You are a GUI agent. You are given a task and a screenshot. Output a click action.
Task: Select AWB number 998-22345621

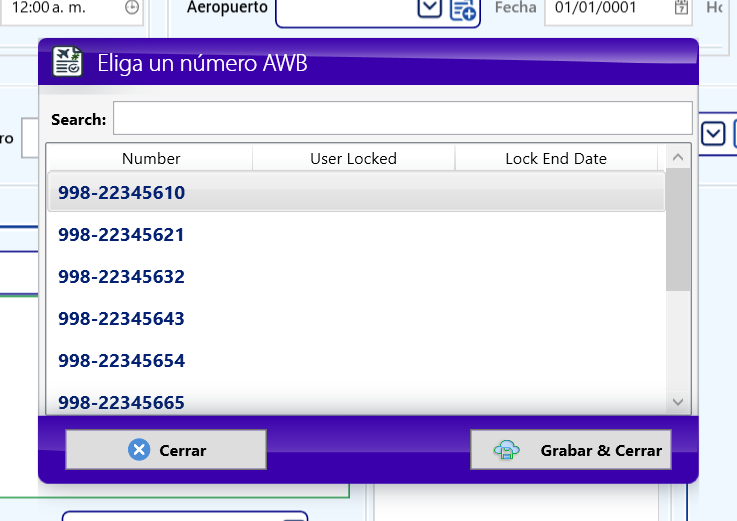pyautogui.click(x=356, y=234)
